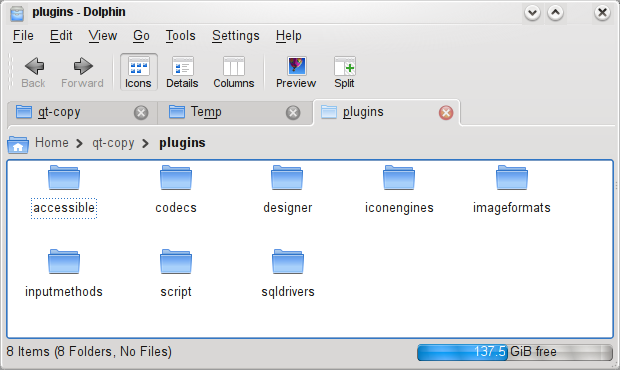Split the view with Split button
This screenshot has width=620, height=370.
click(x=344, y=72)
